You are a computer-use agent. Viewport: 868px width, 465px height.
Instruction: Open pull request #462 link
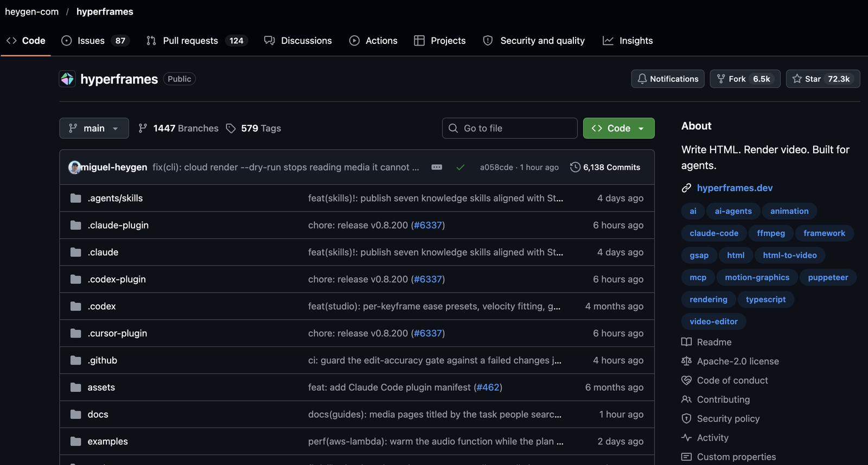488,387
